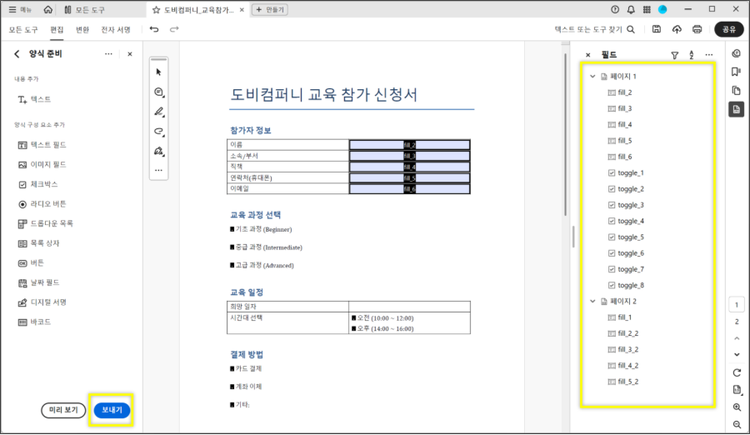Zoom in with magnifier plus icon

pyautogui.click(x=737, y=407)
